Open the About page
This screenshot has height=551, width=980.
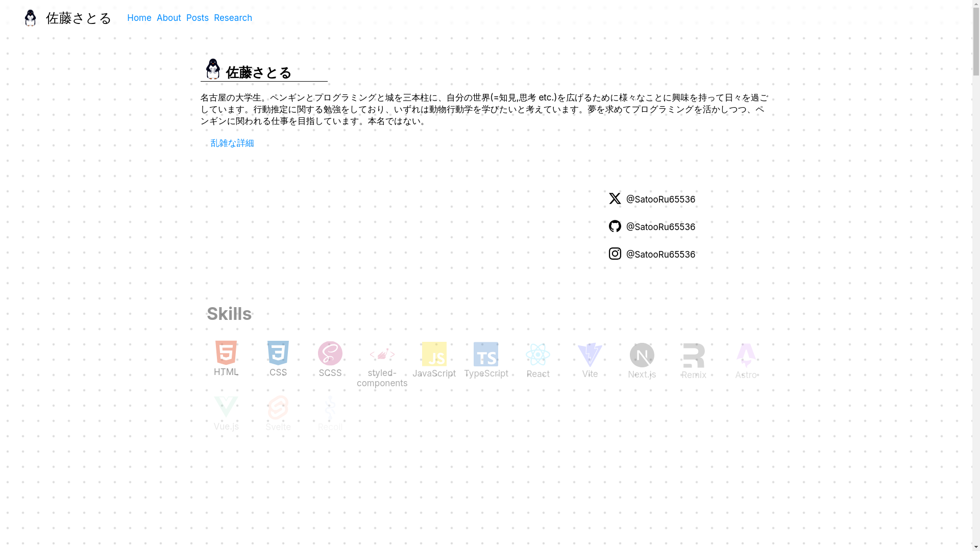169,18
